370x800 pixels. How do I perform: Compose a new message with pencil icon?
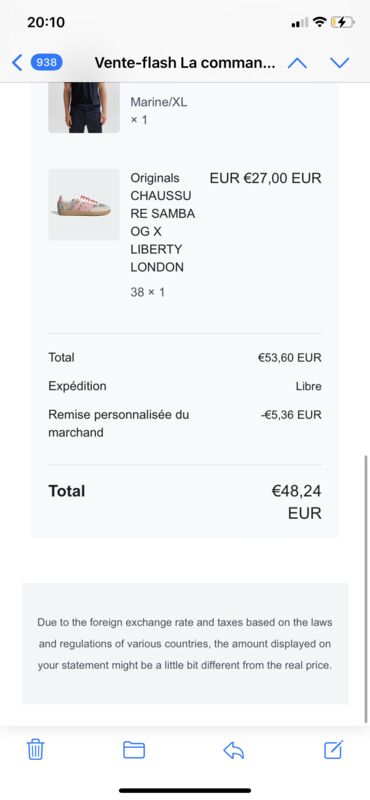(334, 749)
